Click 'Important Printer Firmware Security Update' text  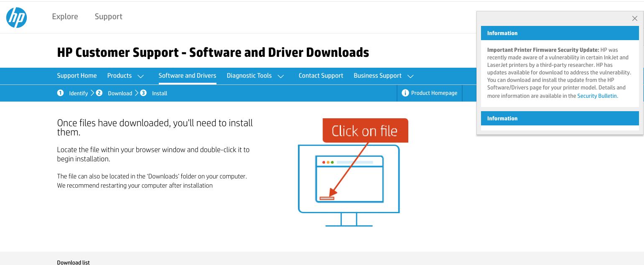[543, 50]
